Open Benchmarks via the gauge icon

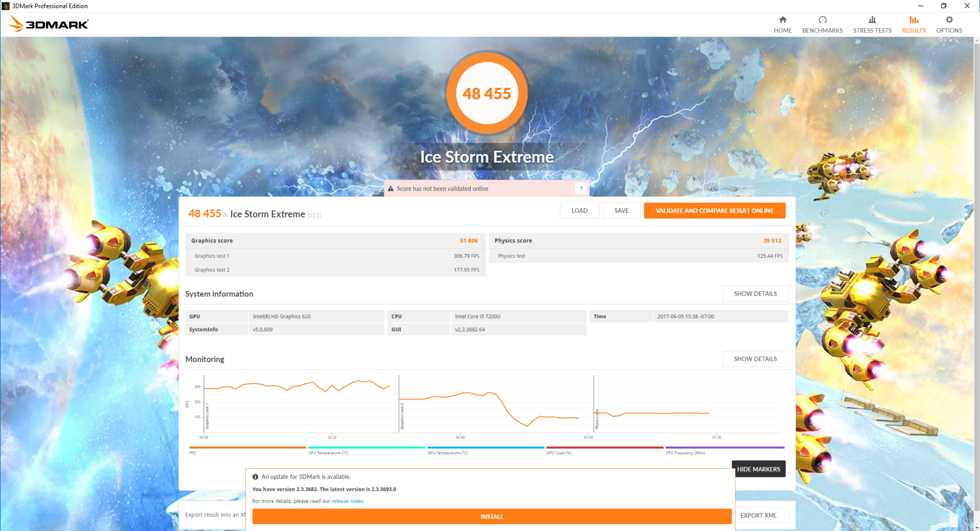[x=822, y=20]
